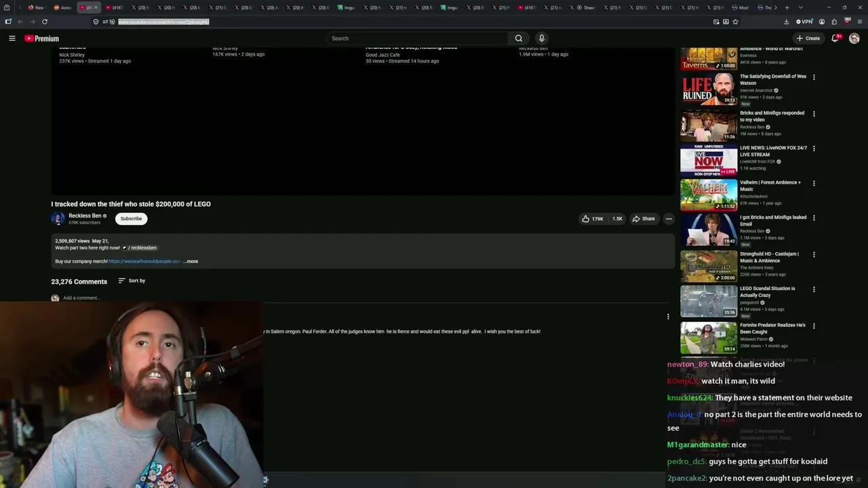Open options for Valheim Forest Ambience video
Viewport: 868px width, 488px height.
tap(814, 183)
